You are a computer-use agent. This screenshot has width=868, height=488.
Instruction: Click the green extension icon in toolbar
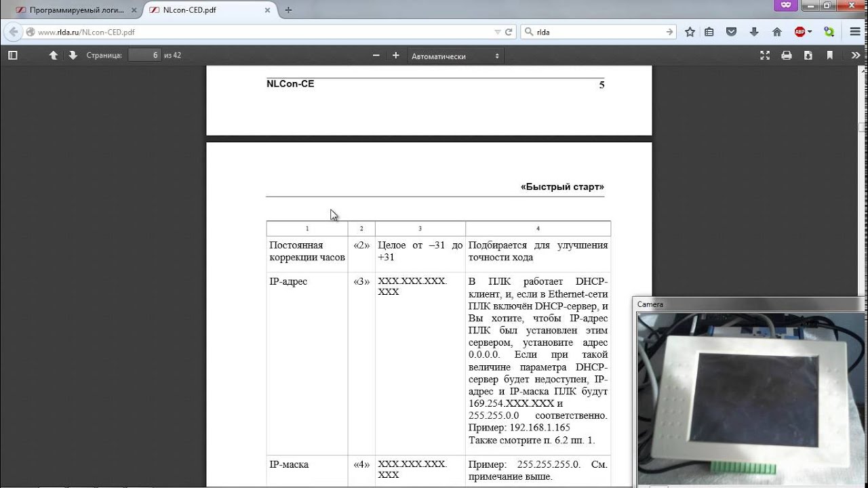coord(829,32)
